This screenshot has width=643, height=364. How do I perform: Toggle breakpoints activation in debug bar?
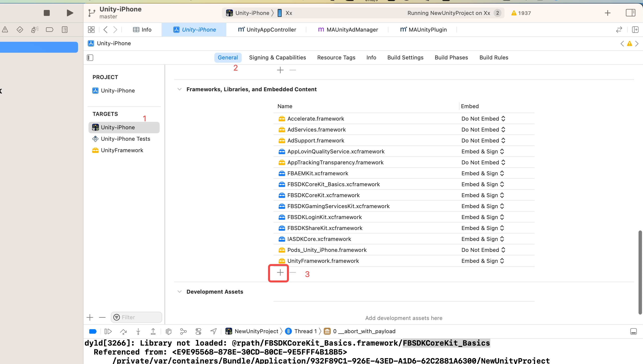point(93,331)
